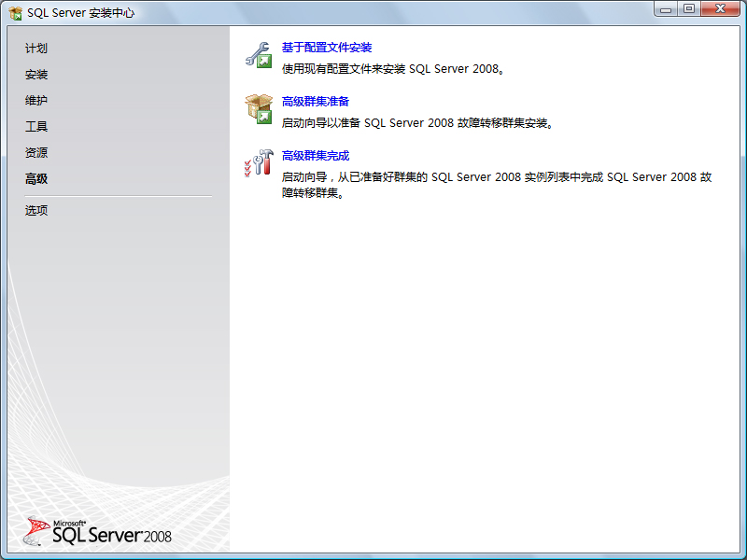Select the 高级 sidebar item

(x=36, y=179)
